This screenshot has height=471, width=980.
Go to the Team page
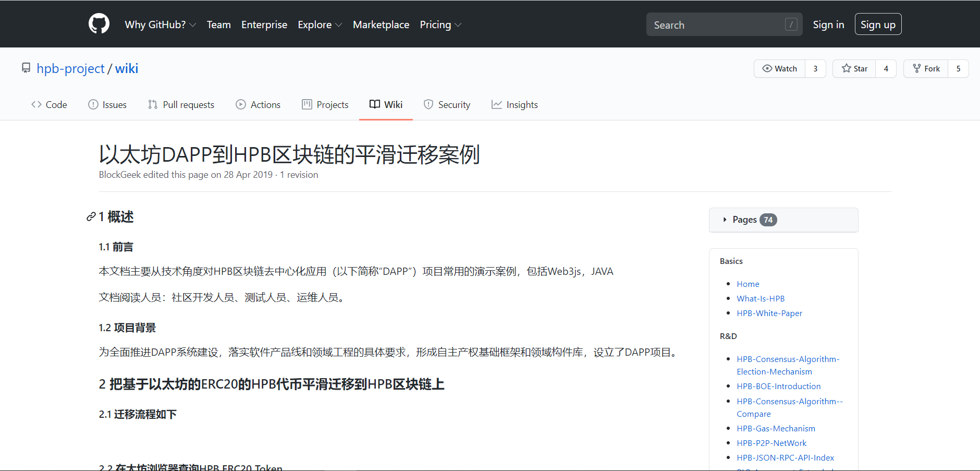(218, 25)
